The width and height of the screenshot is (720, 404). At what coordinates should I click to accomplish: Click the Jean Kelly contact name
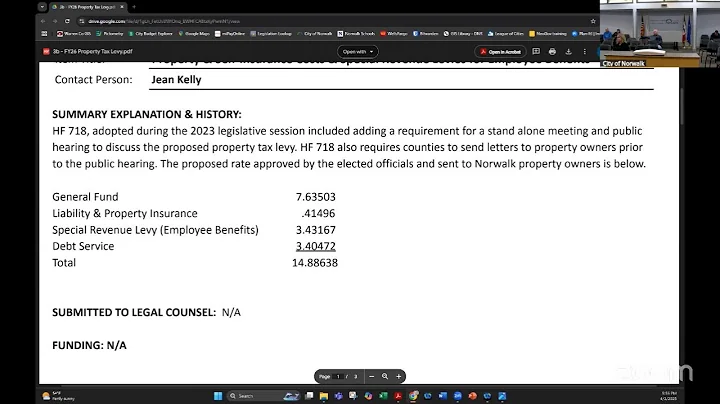click(176, 79)
